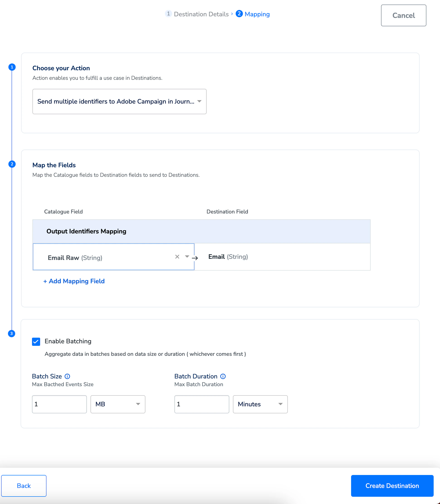Open the MB batch size unit dropdown
The height and width of the screenshot is (504, 440).
pyautogui.click(x=118, y=404)
